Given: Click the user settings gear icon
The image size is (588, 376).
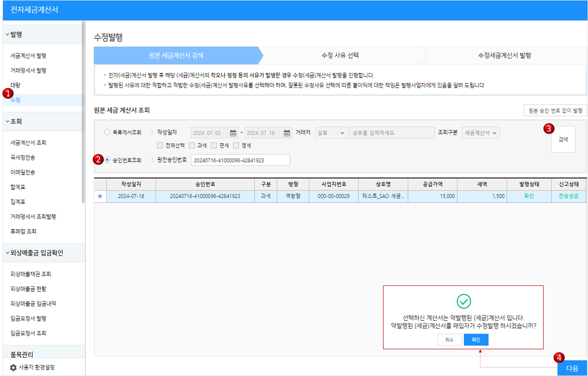Looking at the screenshot, I should tap(13, 367).
